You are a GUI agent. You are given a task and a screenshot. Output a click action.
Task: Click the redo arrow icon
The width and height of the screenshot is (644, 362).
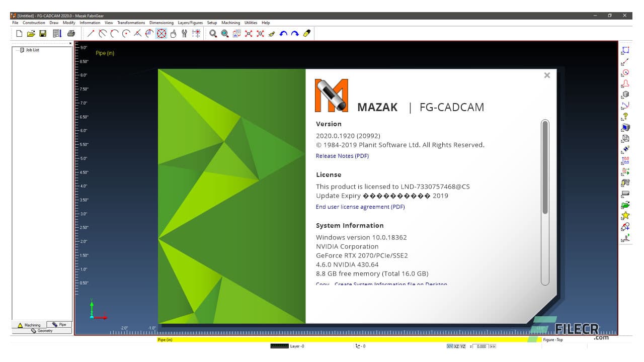tap(294, 34)
